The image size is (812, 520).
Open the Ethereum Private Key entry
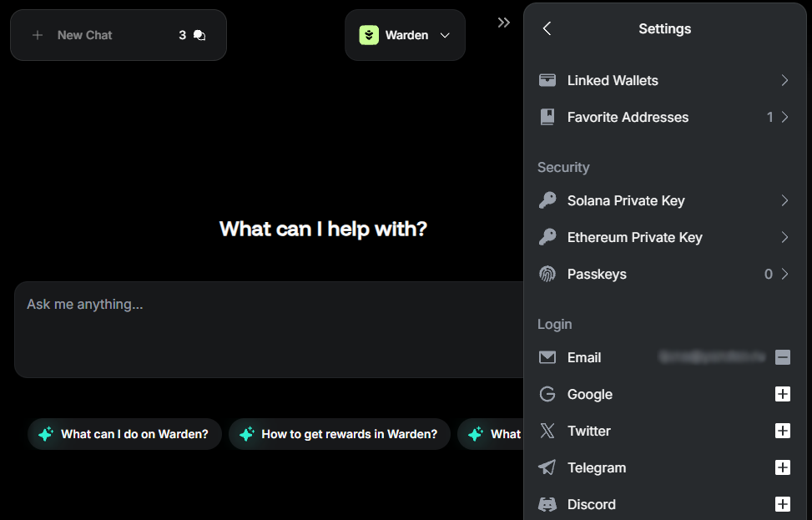click(x=664, y=237)
